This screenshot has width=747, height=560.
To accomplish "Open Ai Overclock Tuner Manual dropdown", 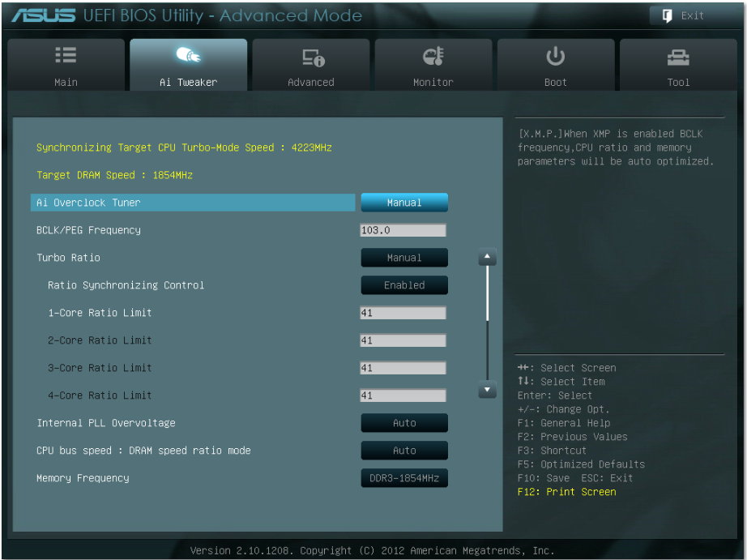I will pyautogui.click(x=404, y=203).
